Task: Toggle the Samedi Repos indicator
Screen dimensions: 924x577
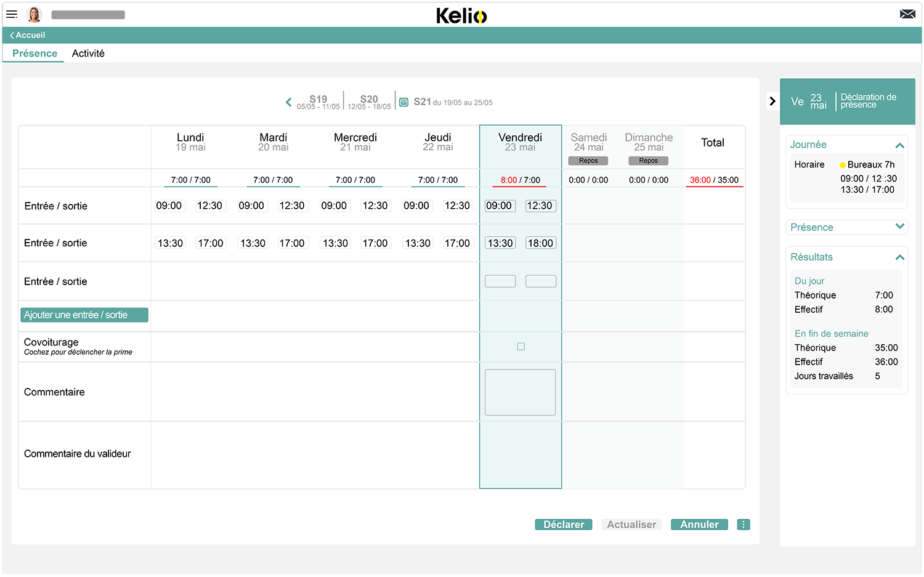Action: (588, 160)
